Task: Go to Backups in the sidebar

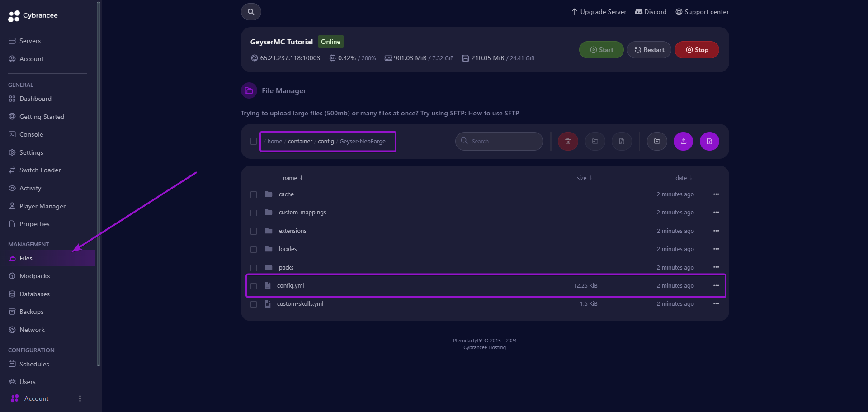Action: [31, 312]
